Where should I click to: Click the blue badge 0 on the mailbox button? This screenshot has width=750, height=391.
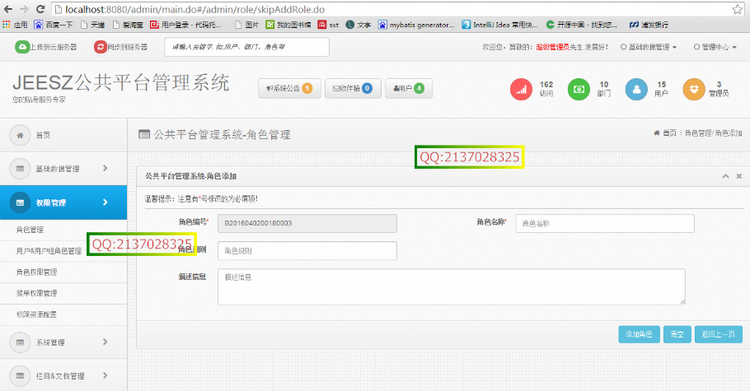[x=367, y=88]
